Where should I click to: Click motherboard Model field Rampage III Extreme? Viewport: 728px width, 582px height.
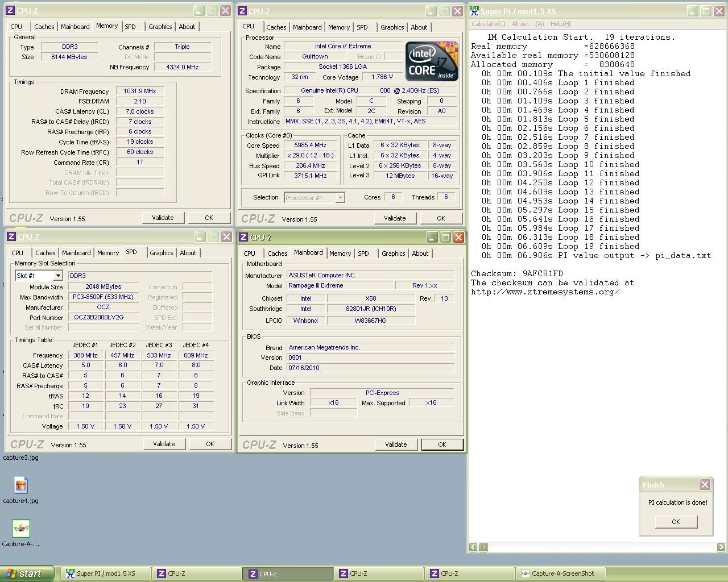pyautogui.click(x=340, y=285)
